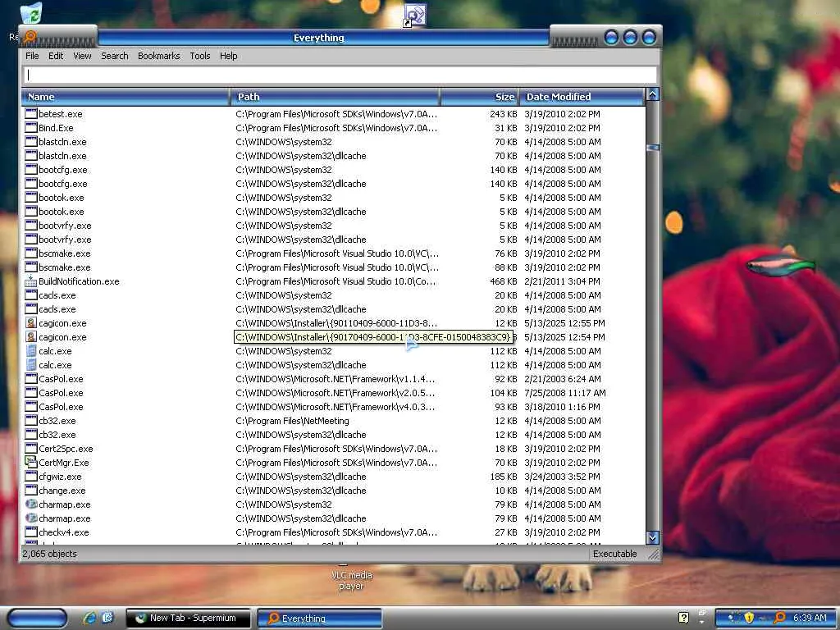The image size is (840, 630).
Task: Select the change.exe file name
Action: coord(62,491)
